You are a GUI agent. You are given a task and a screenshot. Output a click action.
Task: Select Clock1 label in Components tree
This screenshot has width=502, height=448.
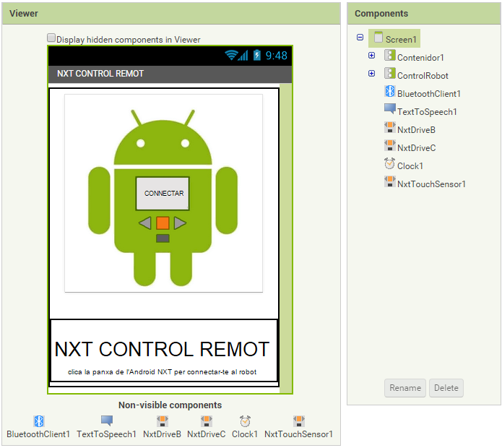pos(410,166)
